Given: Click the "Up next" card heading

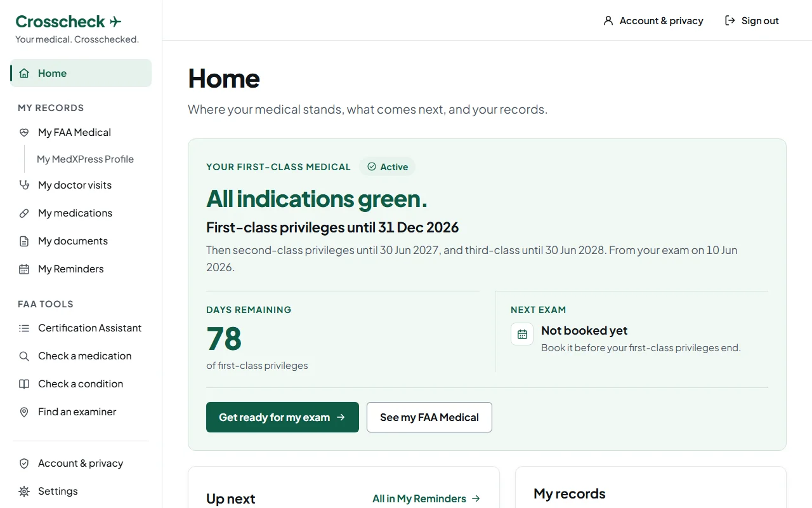Looking at the screenshot, I should click(231, 498).
